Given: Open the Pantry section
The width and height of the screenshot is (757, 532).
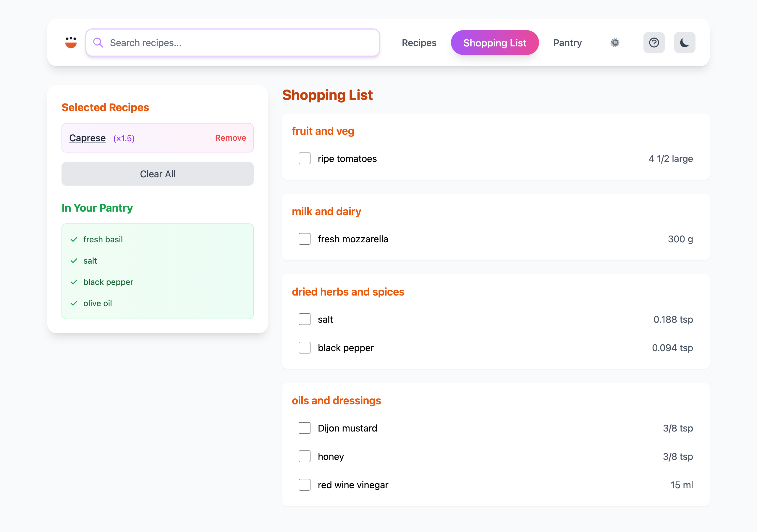Looking at the screenshot, I should (x=567, y=42).
